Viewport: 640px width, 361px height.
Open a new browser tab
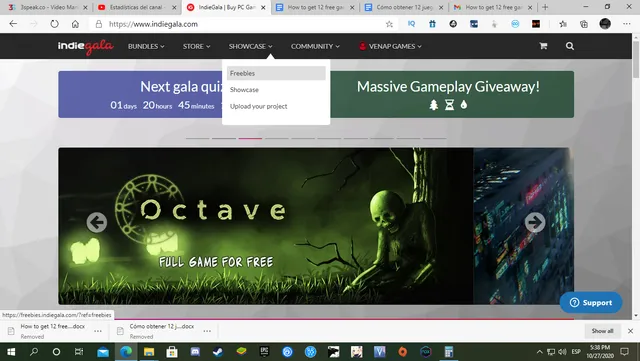[x=545, y=7]
